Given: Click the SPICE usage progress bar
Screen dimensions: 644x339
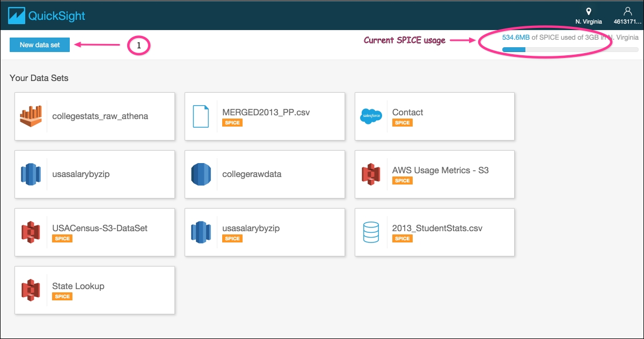Looking at the screenshot, I should coord(570,50).
